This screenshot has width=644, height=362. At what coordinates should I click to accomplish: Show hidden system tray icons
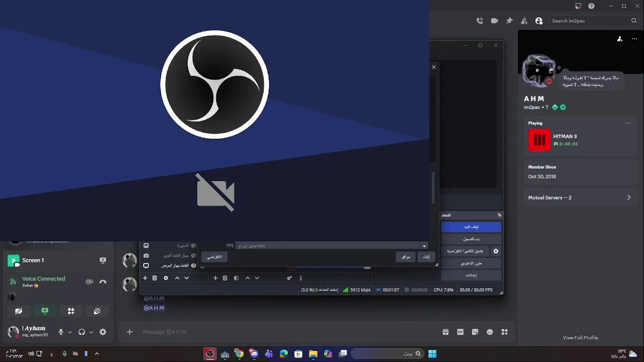[x=97, y=354]
